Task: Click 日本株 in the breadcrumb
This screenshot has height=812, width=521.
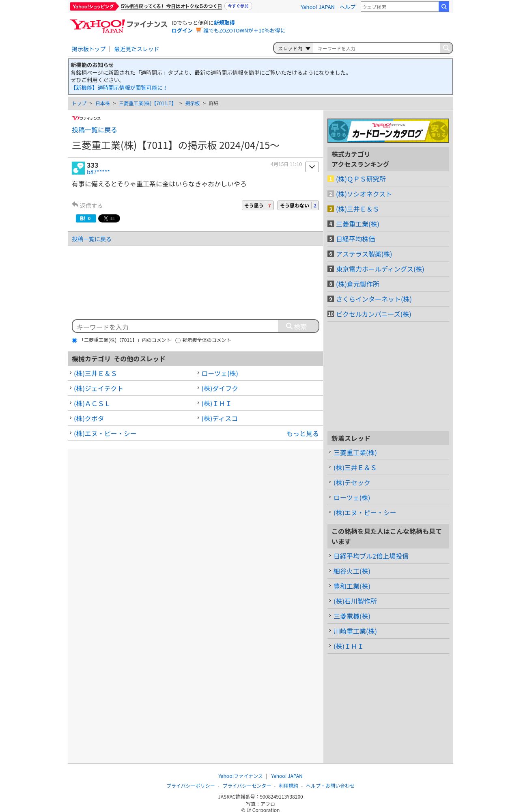Action: [x=103, y=104]
